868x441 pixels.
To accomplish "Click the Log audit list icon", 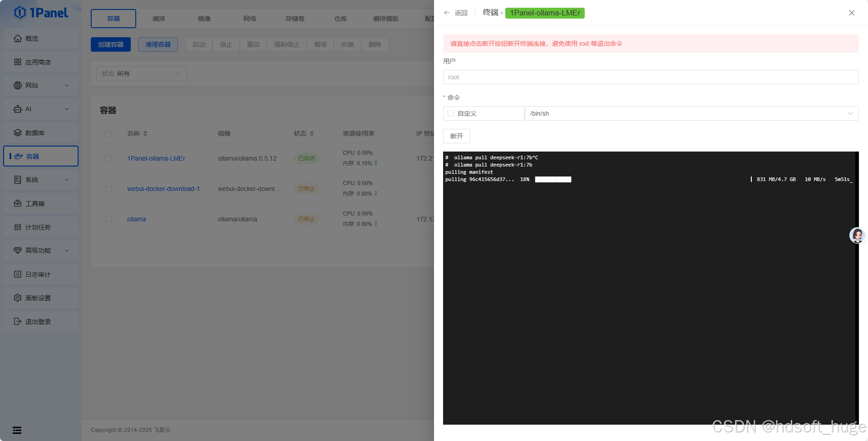I will [18, 274].
